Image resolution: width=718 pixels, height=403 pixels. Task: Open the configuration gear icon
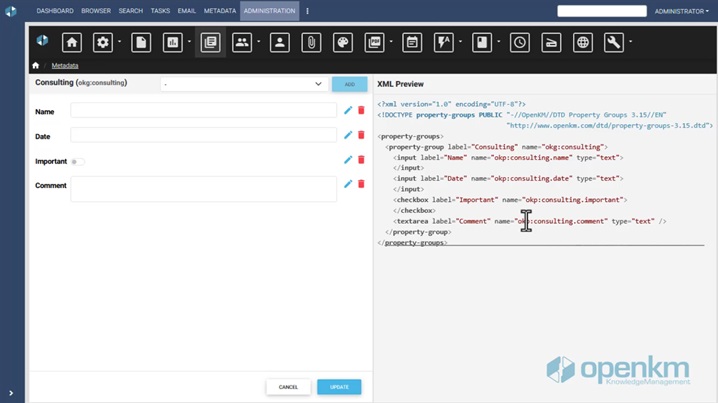pyautogui.click(x=103, y=43)
